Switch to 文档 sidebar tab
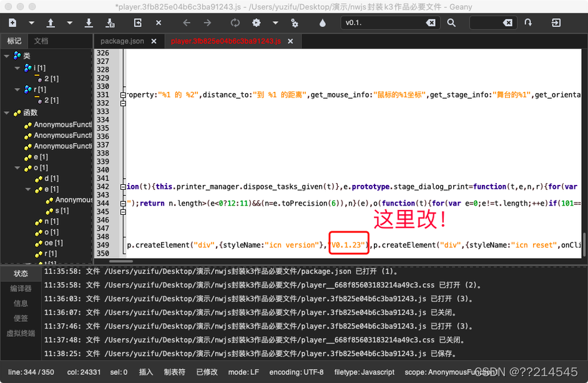Viewport: 588px width, 383px height. [41, 41]
